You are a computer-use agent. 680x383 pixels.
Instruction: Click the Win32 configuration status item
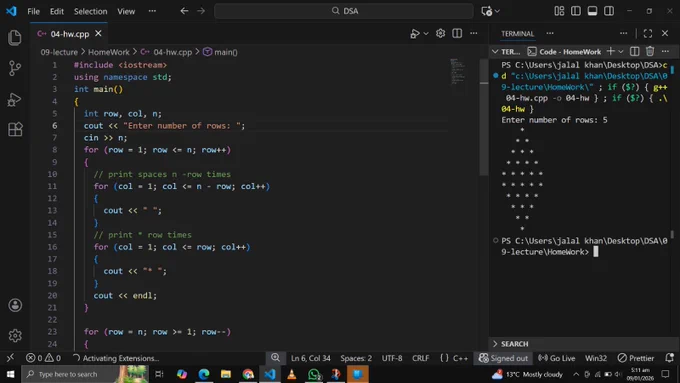[x=596, y=358]
